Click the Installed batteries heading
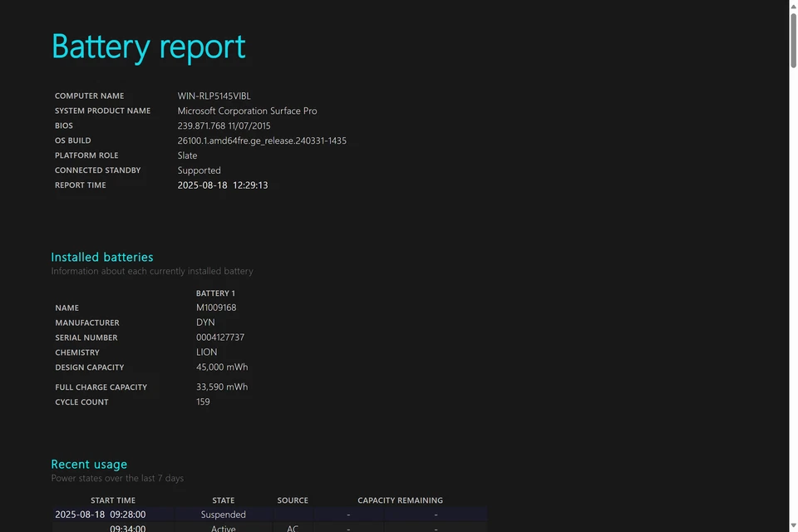 click(102, 258)
